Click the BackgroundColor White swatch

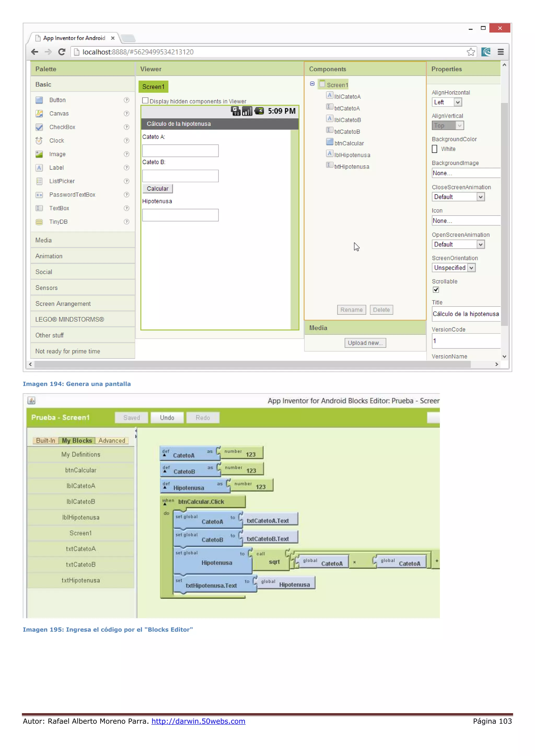click(x=434, y=149)
